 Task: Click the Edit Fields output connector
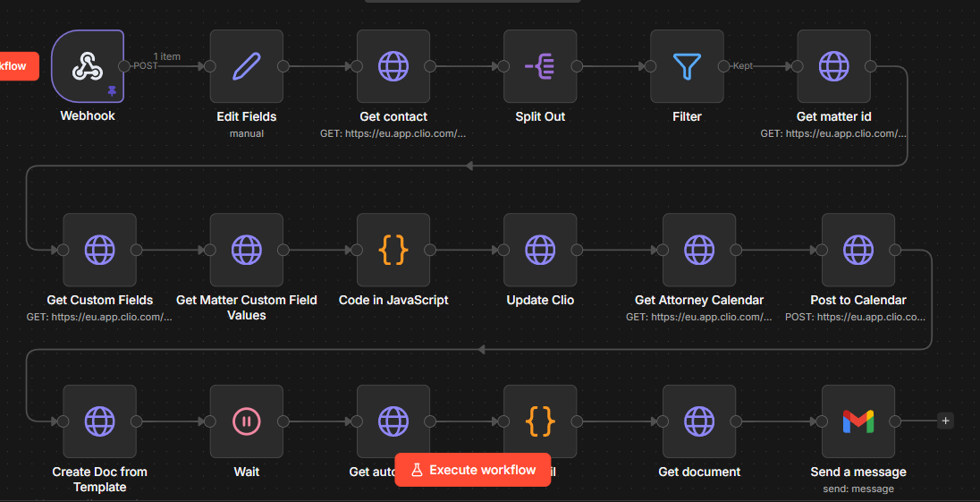[283, 66]
